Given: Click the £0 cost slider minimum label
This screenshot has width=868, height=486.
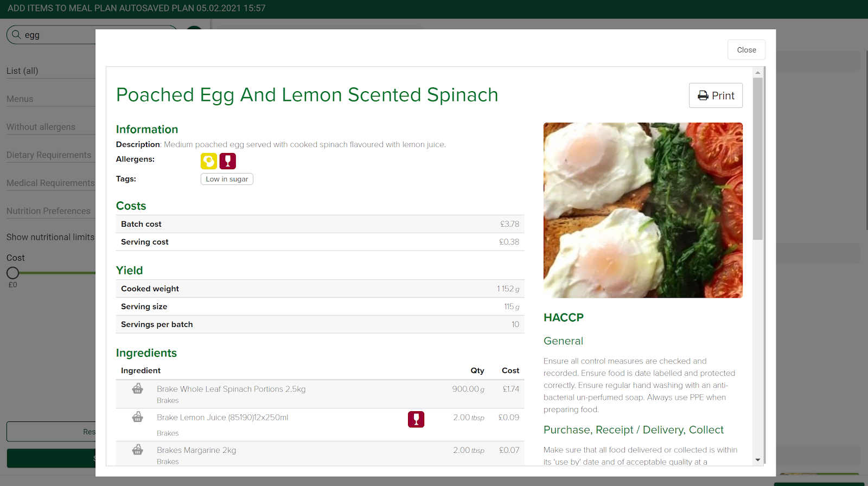Looking at the screenshot, I should click(x=12, y=285).
